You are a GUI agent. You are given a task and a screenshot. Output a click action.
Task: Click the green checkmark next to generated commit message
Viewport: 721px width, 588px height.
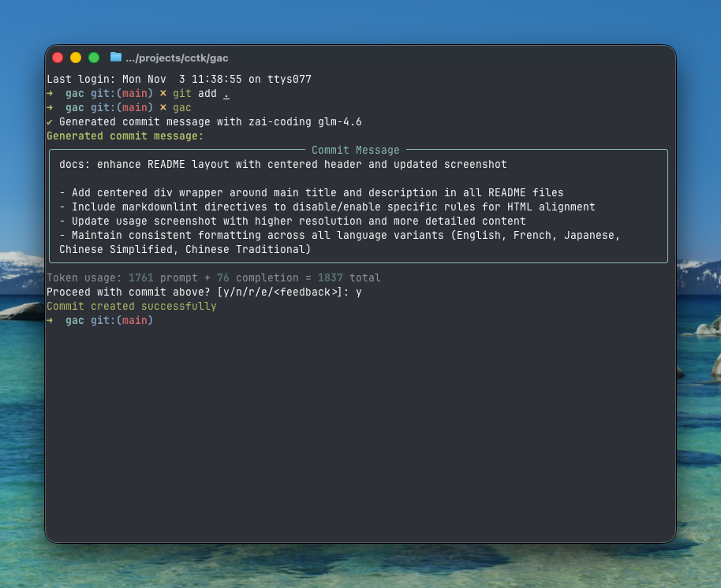52,122
